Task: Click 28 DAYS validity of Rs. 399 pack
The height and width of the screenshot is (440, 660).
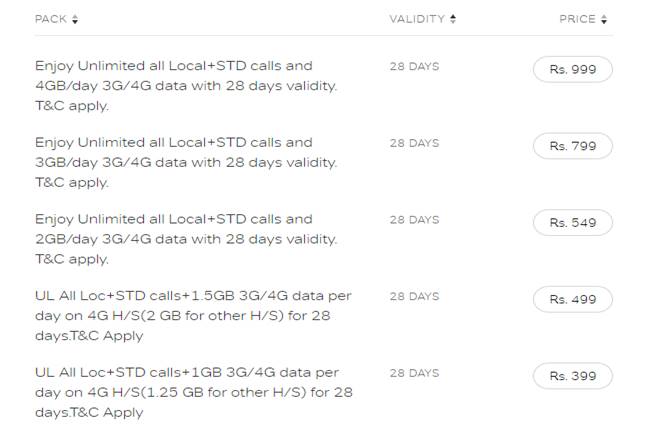Action: tap(414, 373)
